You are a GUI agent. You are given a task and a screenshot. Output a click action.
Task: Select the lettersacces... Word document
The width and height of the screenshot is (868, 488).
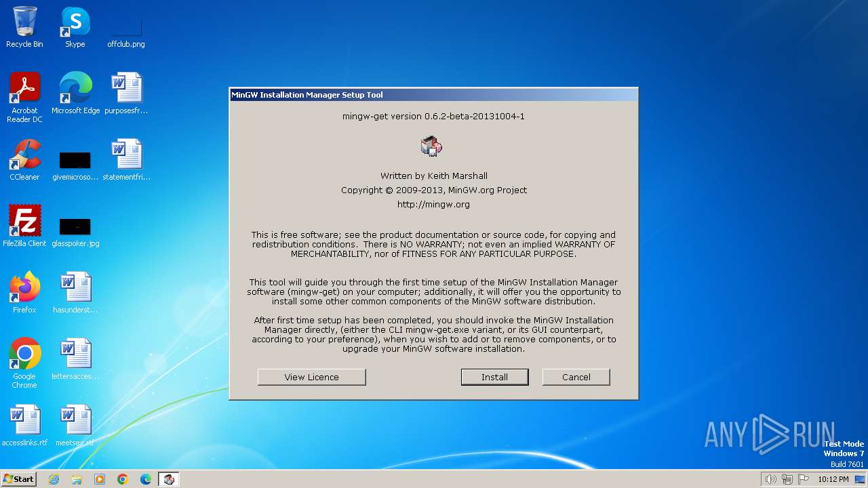pos(75,359)
